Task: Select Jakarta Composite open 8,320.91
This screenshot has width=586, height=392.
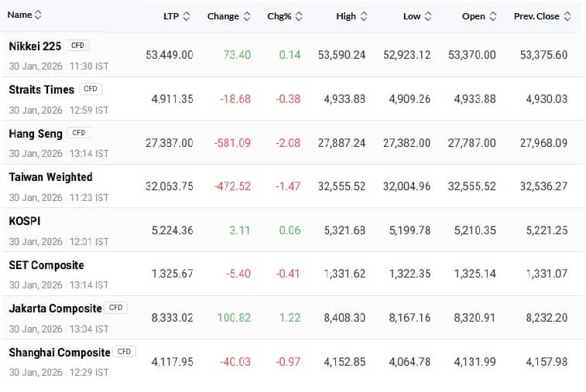Action: pyautogui.click(x=475, y=318)
